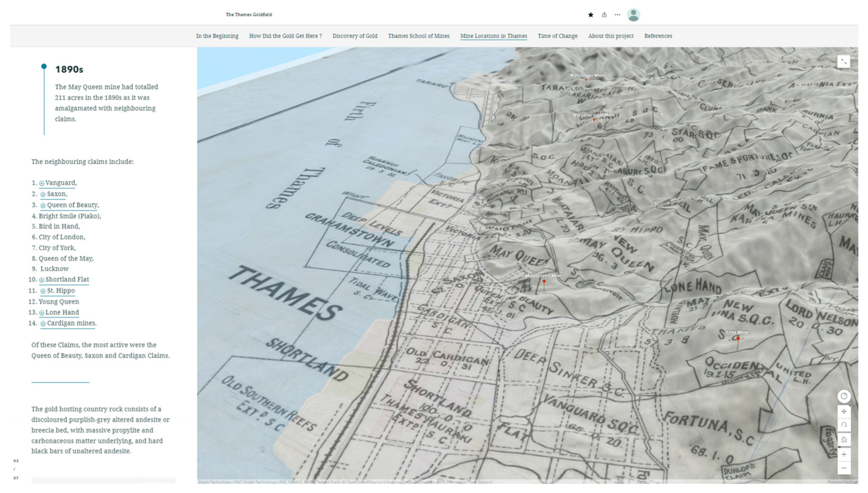Open the Time of Change section

(557, 36)
